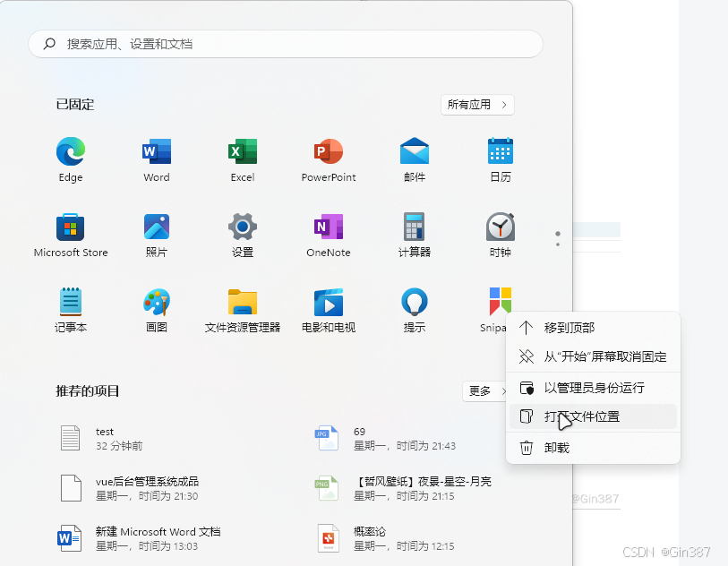Open the 设置 settings gear app
The width and height of the screenshot is (728, 566).
click(x=243, y=235)
